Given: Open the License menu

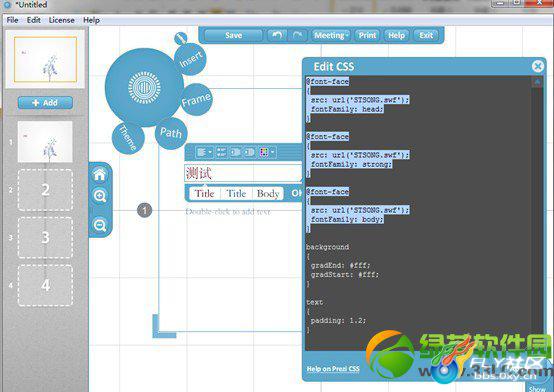Looking at the screenshot, I should pos(61,20).
